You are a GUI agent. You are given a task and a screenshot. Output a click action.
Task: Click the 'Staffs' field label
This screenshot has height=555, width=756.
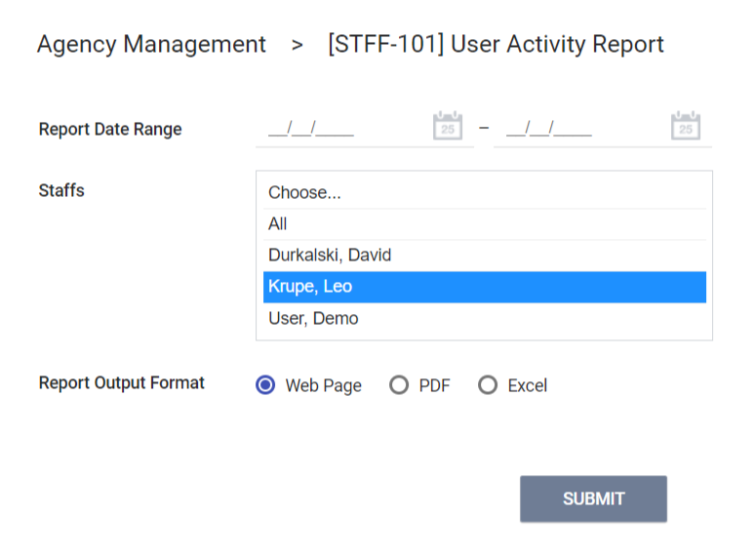coord(61,191)
